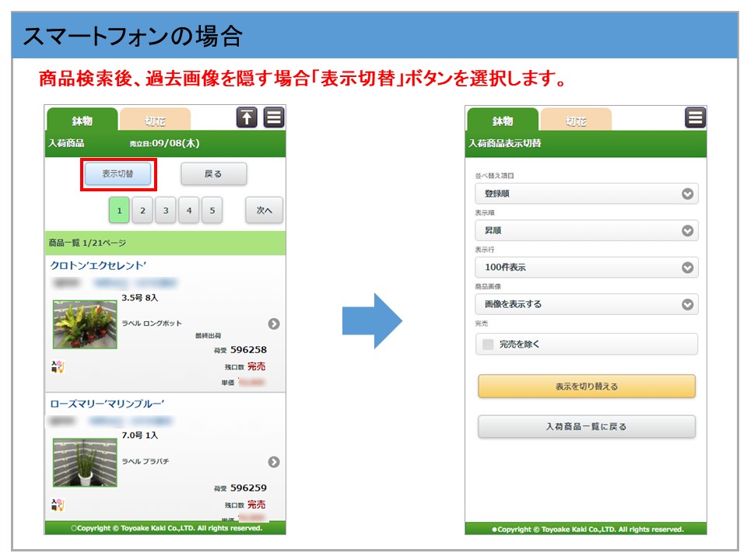Click the scroll-to-top arrow icon
This screenshot has width=747, height=560.
click(x=247, y=117)
